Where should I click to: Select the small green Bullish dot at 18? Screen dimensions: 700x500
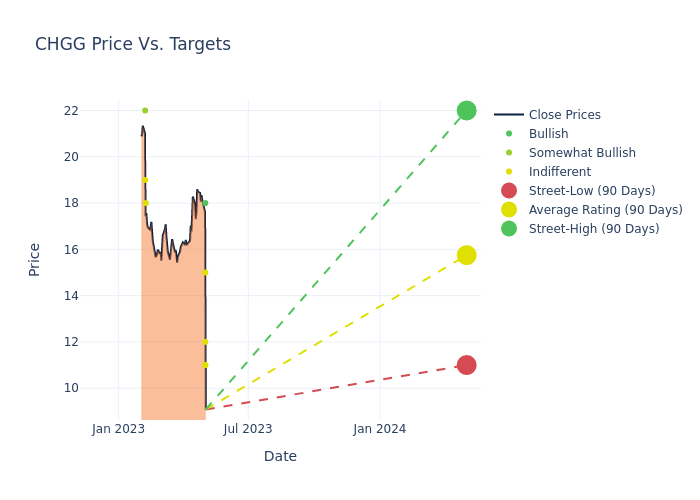tap(205, 203)
